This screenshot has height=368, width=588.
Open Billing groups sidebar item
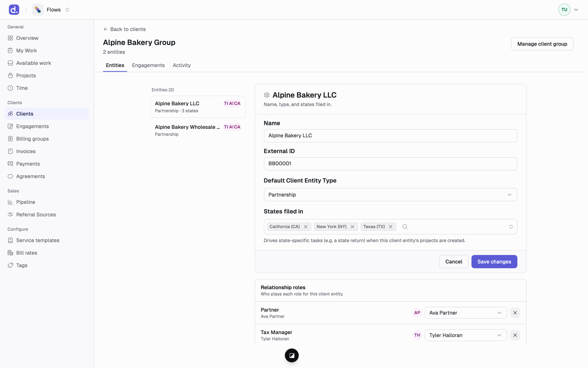[x=47, y=139]
